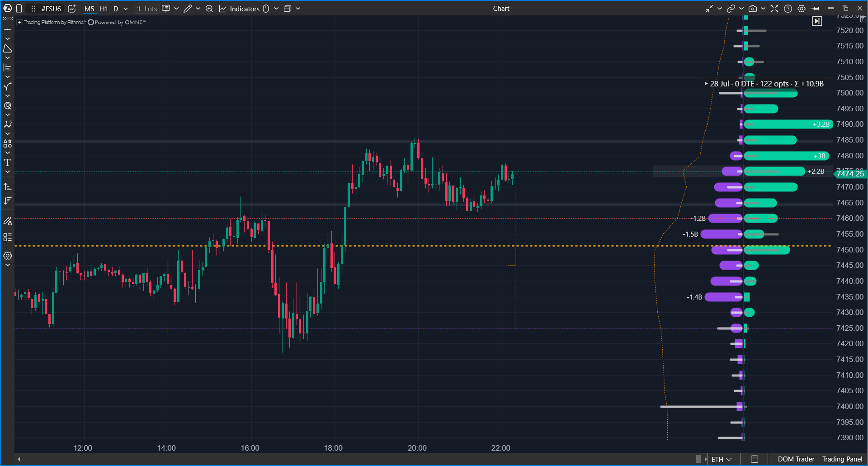Open the DOM Trader panel
Screen dimensions: 868x466
coord(796,459)
